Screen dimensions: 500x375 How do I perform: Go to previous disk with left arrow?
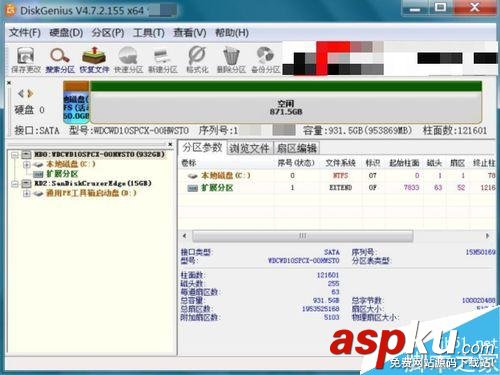click(21, 94)
